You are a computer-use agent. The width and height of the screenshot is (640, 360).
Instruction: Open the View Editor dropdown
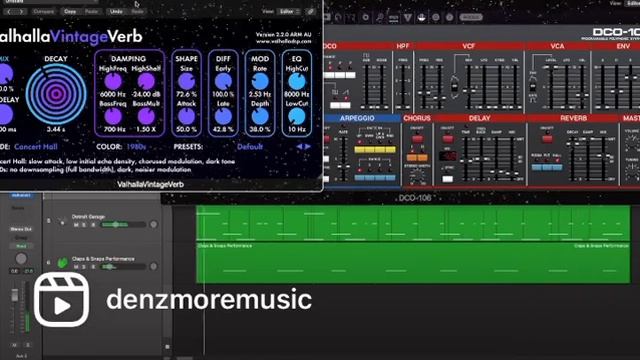tap(289, 11)
